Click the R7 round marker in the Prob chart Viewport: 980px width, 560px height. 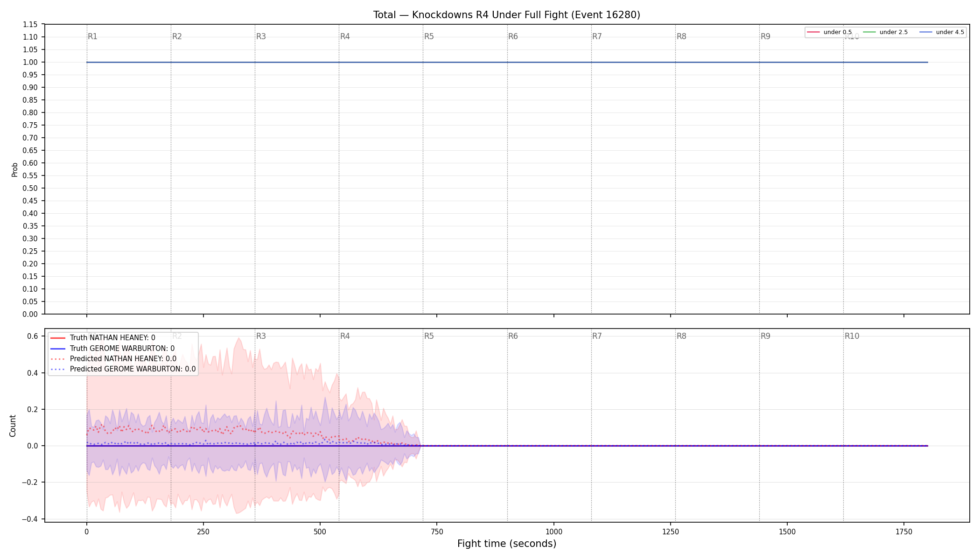coord(597,36)
